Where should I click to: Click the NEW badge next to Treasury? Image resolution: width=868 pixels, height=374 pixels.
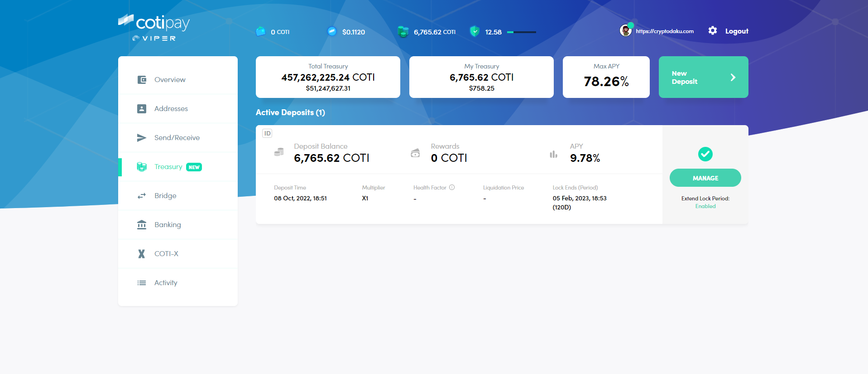194,167
